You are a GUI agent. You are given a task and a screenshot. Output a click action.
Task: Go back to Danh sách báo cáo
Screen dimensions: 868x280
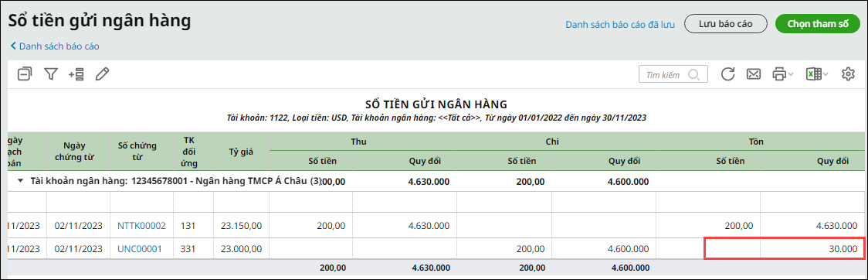click(55, 46)
